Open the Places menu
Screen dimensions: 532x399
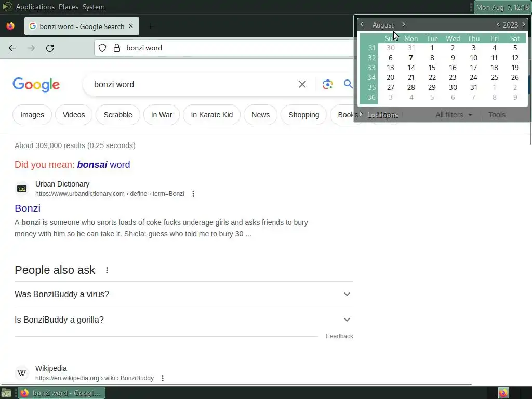point(69,7)
